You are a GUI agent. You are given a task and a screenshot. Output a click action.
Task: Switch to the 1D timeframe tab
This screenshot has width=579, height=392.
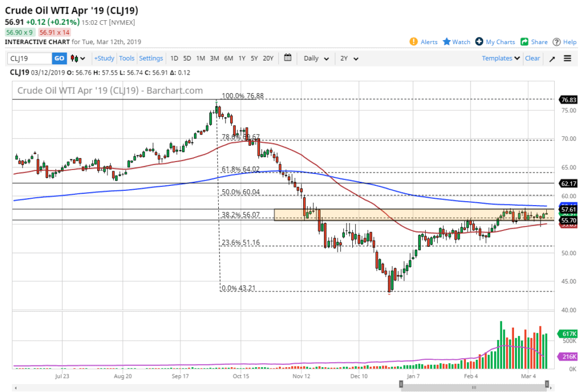[x=173, y=58]
